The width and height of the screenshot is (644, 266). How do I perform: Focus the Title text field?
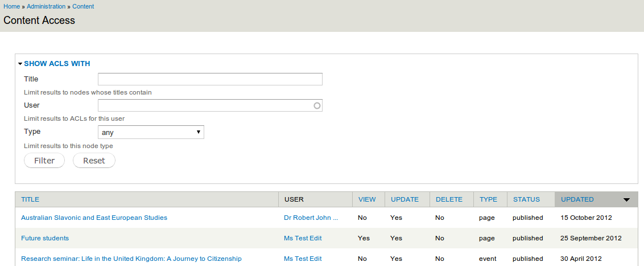pyautogui.click(x=210, y=79)
